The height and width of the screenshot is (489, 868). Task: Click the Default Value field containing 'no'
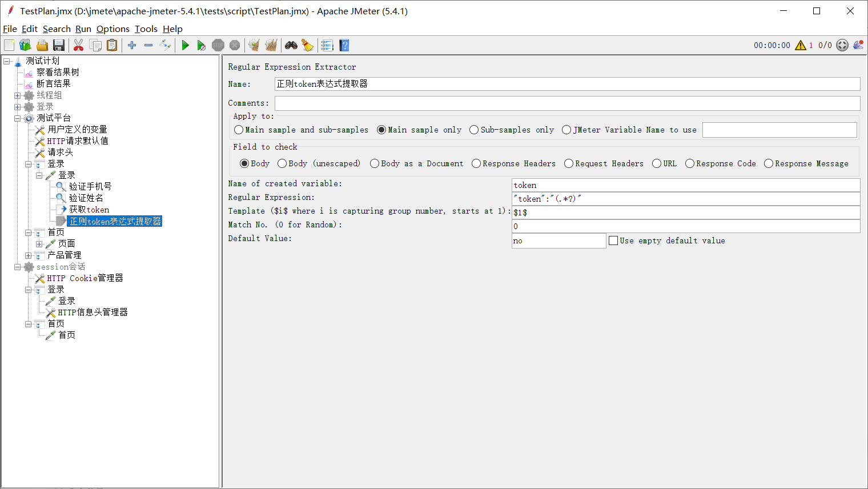pos(558,241)
